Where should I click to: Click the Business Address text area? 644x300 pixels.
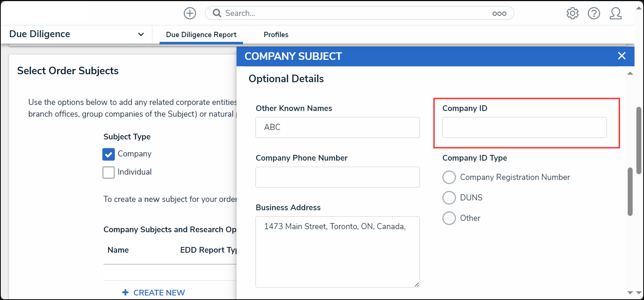coord(338,252)
